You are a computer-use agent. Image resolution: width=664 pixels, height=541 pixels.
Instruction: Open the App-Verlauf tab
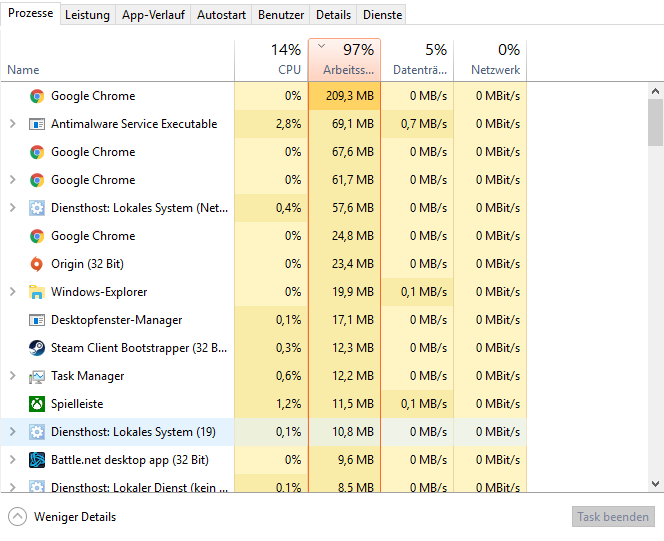point(153,15)
